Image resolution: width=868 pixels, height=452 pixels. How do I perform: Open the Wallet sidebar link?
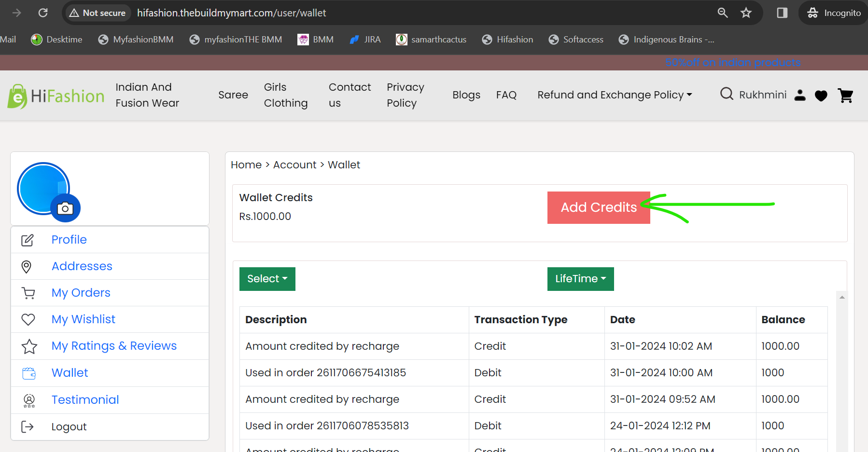(x=70, y=373)
